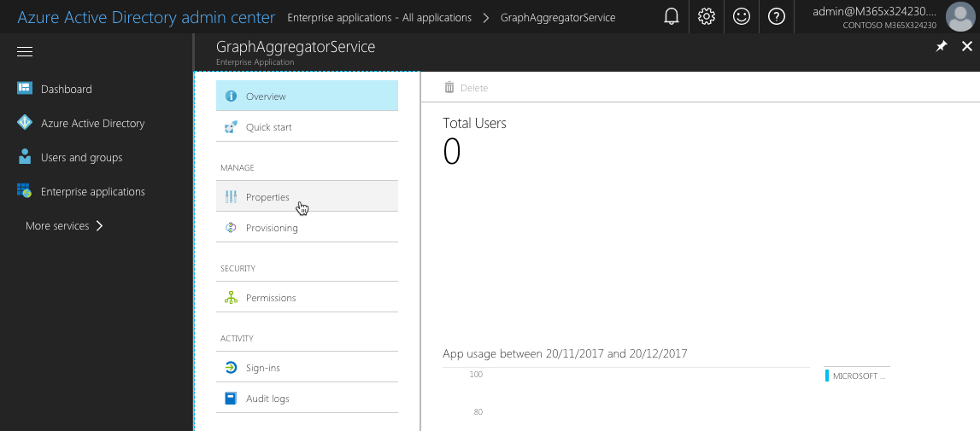This screenshot has width=980, height=431.
Task: Open Properties under Manage
Action: click(x=307, y=197)
